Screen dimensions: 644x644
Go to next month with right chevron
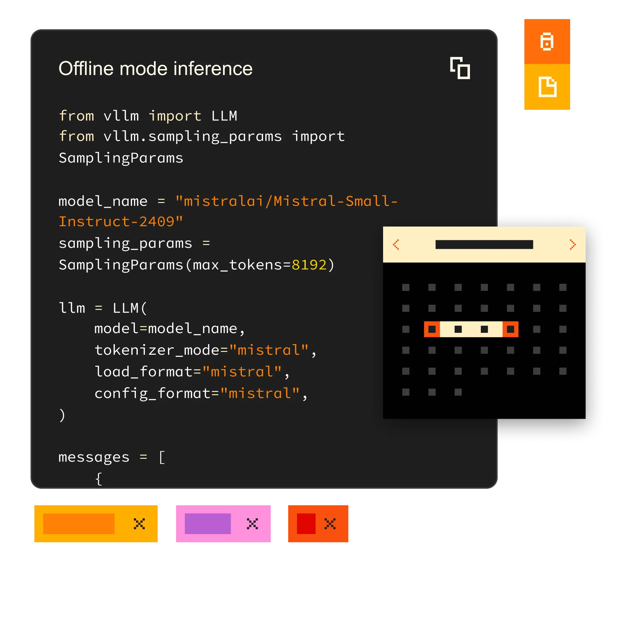[x=572, y=244]
